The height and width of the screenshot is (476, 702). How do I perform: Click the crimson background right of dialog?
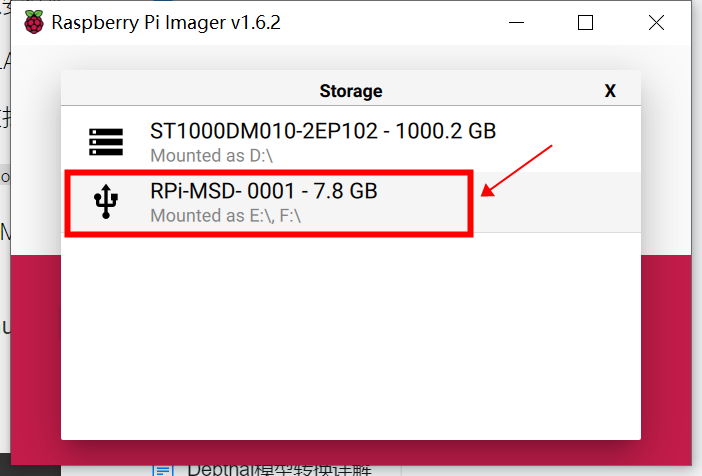tap(665, 350)
